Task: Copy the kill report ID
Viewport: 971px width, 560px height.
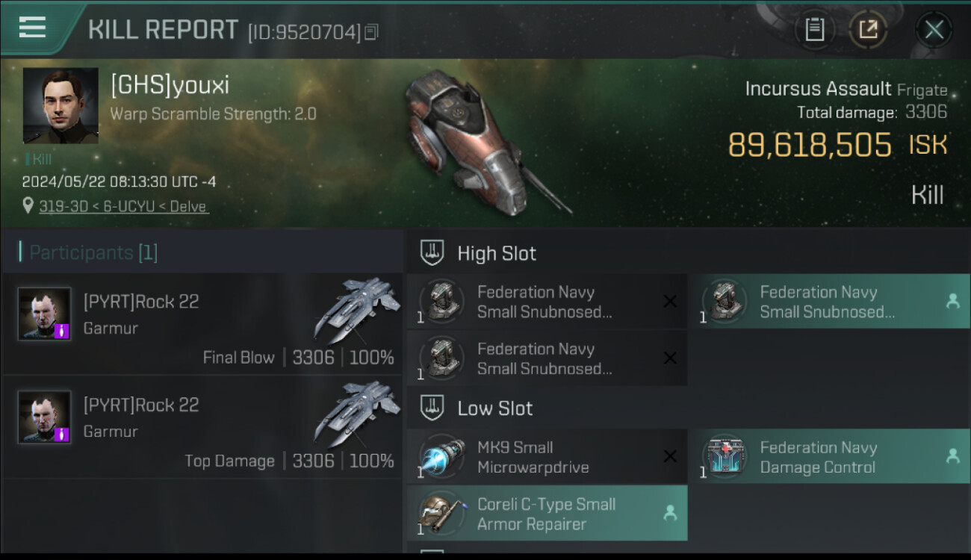Action: click(x=372, y=31)
